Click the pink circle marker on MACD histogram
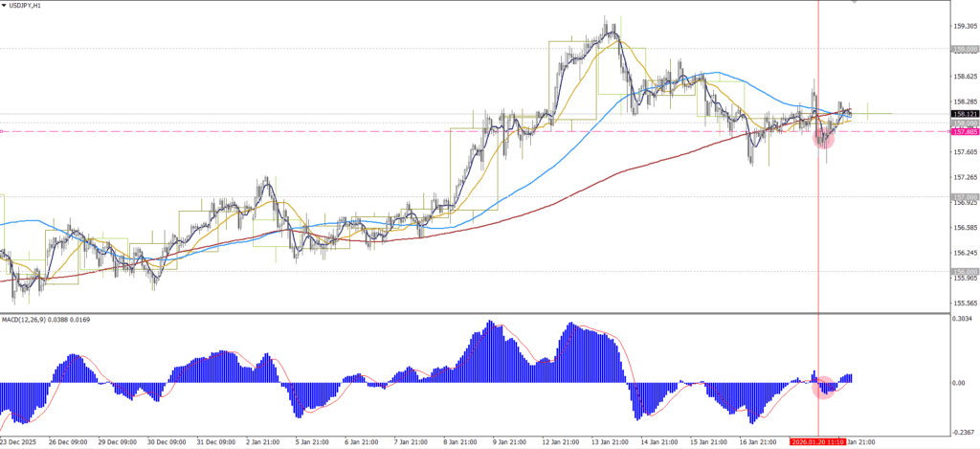 [824, 388]
